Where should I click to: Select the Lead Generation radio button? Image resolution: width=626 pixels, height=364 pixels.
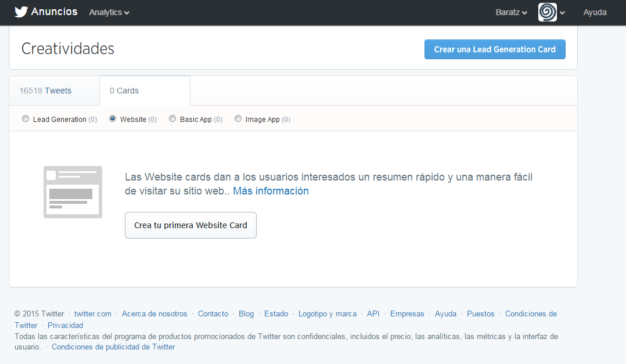(26, 118)
